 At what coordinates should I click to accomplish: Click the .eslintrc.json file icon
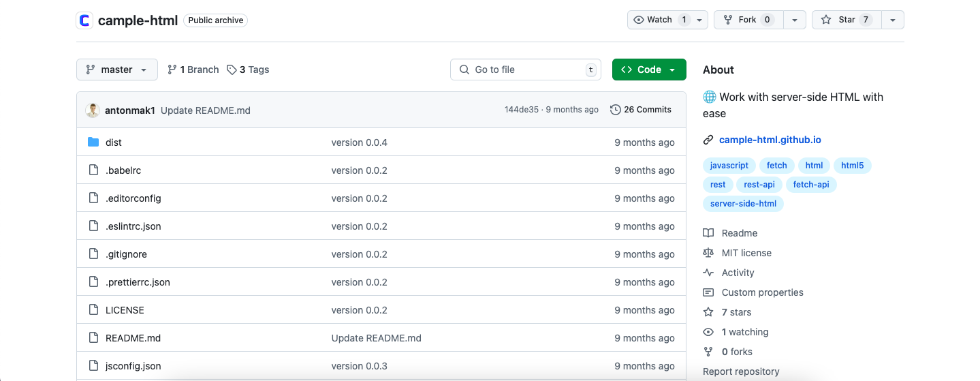point(93,226)
